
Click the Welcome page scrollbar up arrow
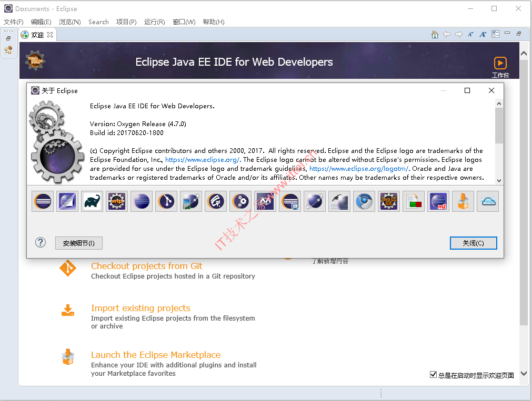pos(524,54)
